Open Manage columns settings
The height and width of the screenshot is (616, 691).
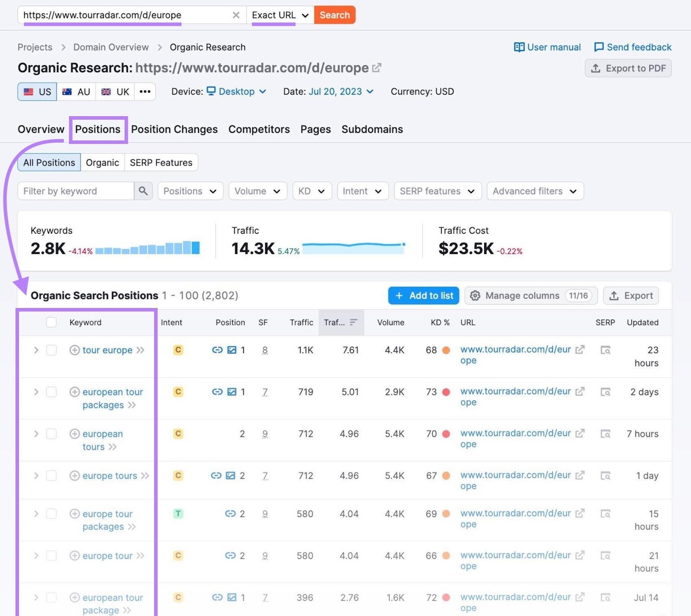coord(531,295)
